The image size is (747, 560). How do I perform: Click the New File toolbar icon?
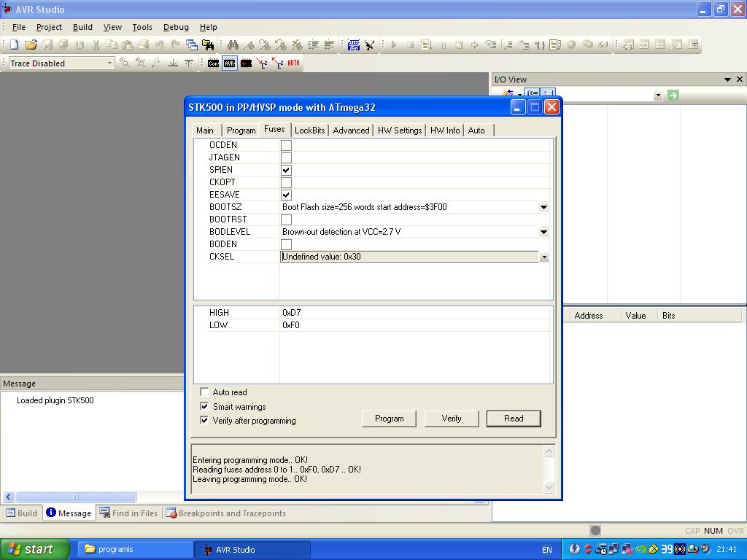pyautogui.click(x=15, y=44)
